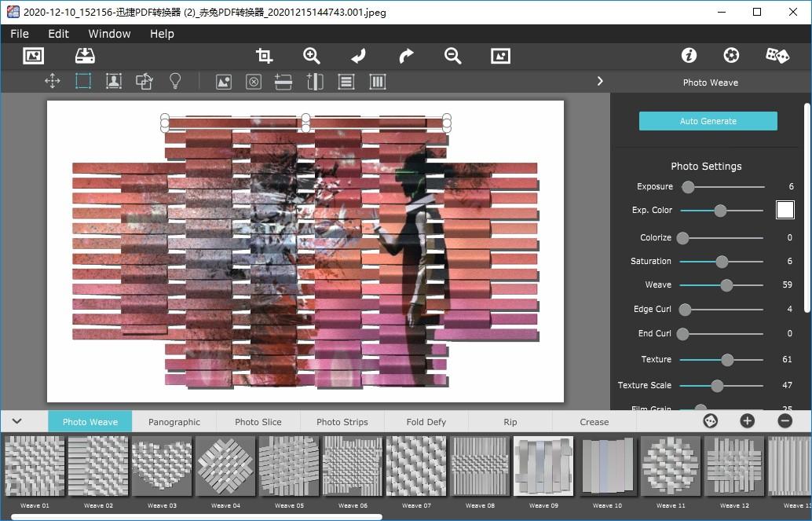Select the highlighted rectangle selection tool

pyautogui.click(x=83, y=82)
